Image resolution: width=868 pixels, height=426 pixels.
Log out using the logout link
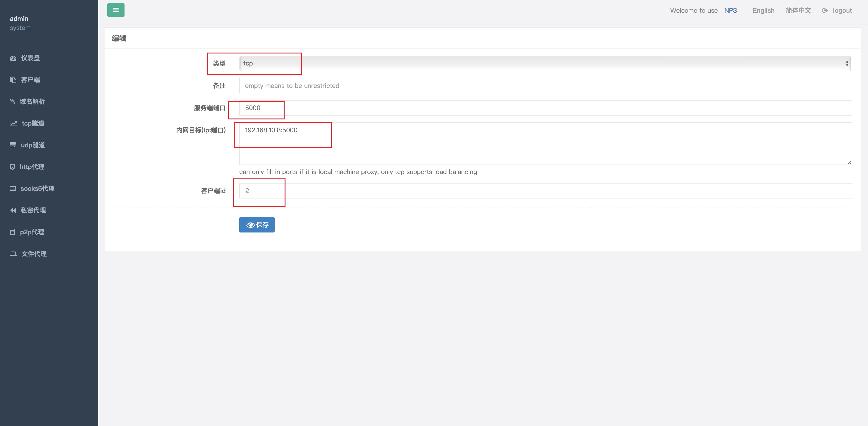click(842, 10)
